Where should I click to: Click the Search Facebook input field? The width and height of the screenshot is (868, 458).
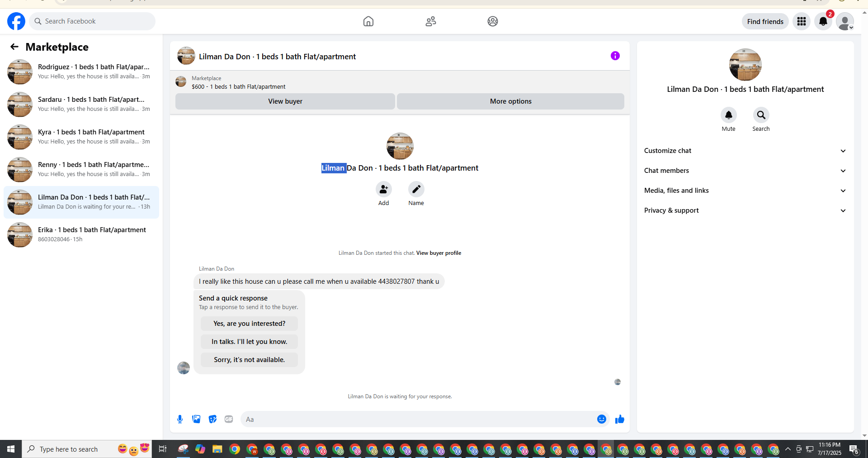[92, 21]
